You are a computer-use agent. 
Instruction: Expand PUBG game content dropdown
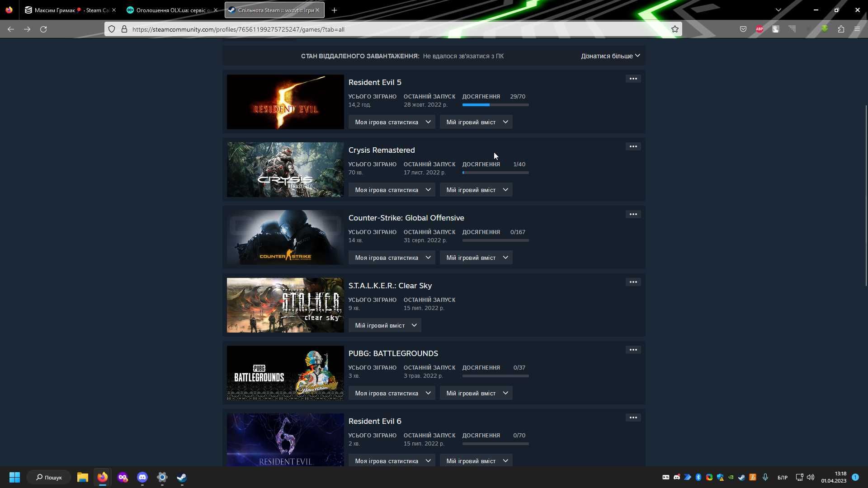pos(476,393)
